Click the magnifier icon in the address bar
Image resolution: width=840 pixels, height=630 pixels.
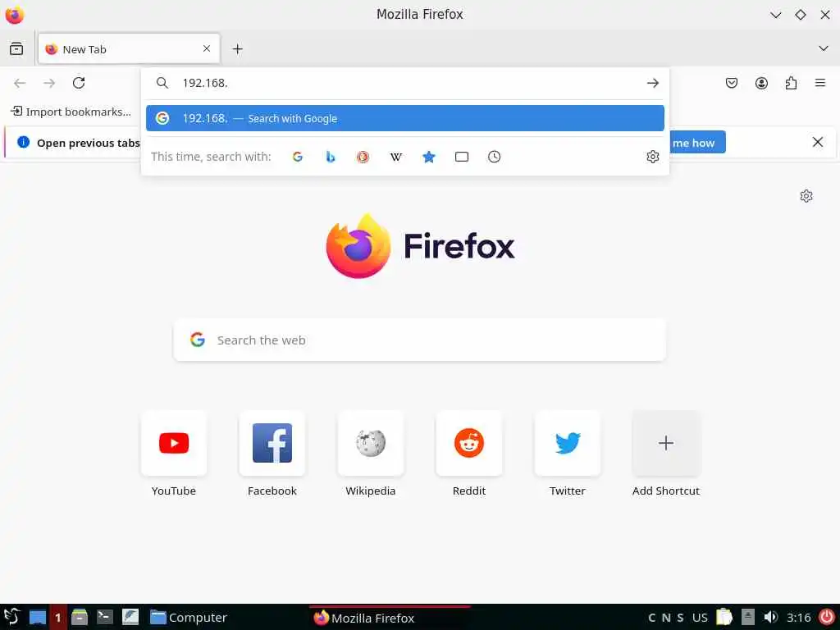[162, 83]
